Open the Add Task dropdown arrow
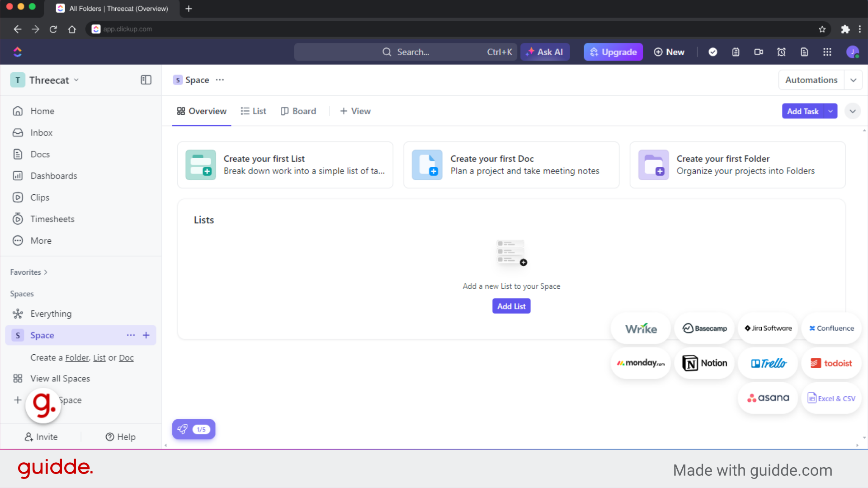The image size is (868, 488). coord(830,111)
